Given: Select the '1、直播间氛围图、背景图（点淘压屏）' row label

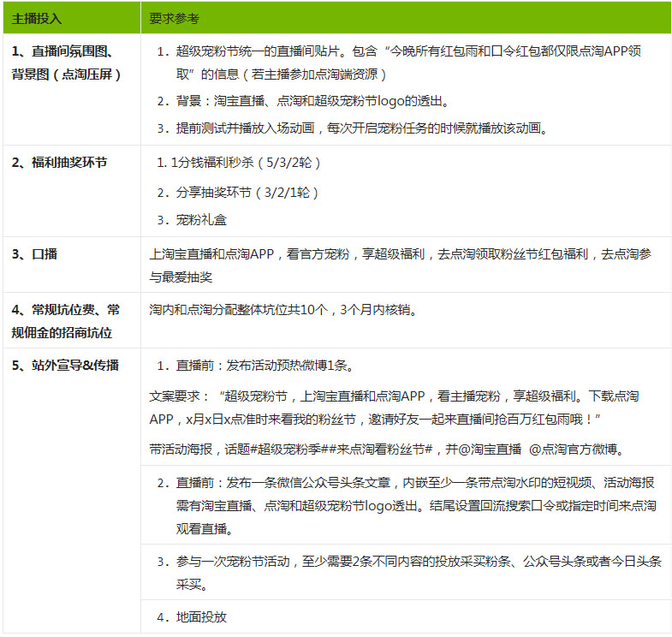Looking at the screenshot, I should tap(67, 63).
